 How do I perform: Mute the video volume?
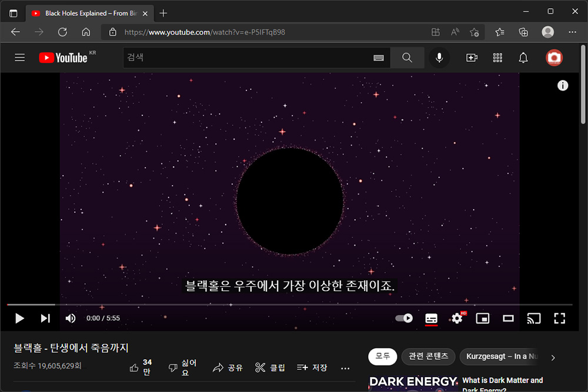pos(70,319)
